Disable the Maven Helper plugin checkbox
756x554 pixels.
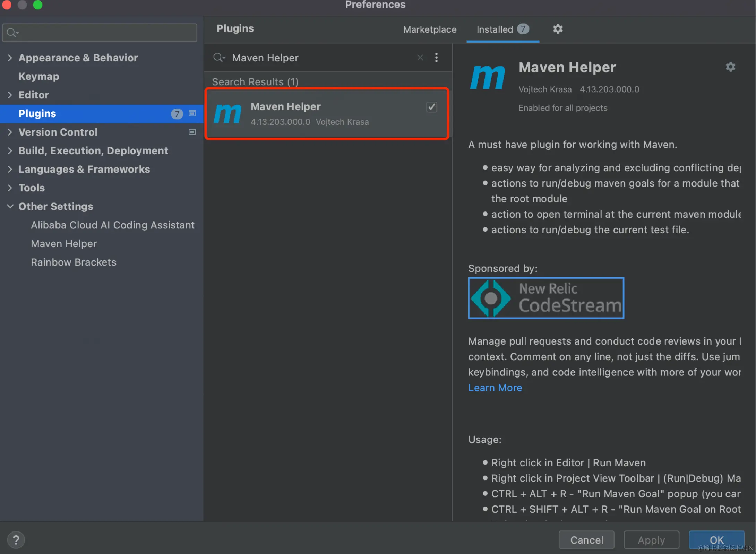(431, 107)
